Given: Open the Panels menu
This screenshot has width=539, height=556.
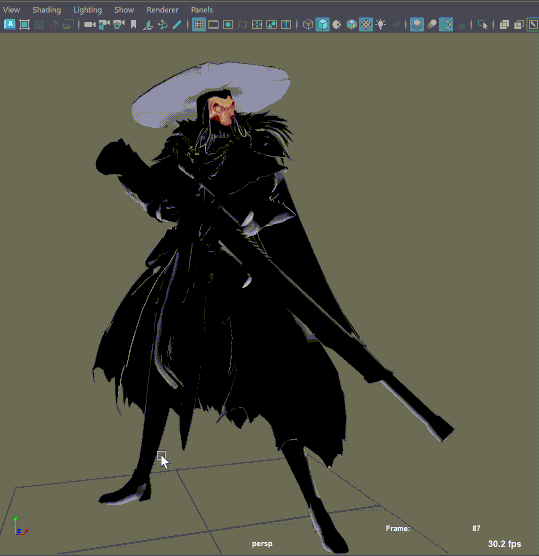Looking at the screenshot, I should (x=202, y=10).
